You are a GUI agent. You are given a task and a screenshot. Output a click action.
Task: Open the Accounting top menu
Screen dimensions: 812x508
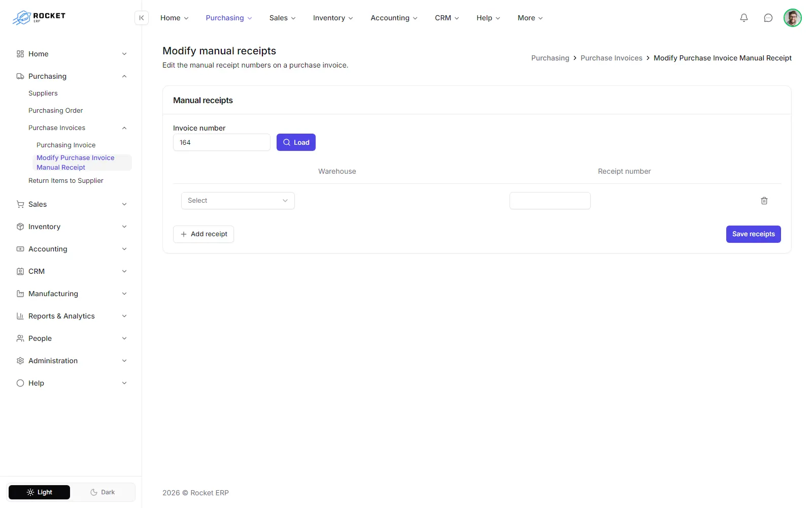(394, 18)
